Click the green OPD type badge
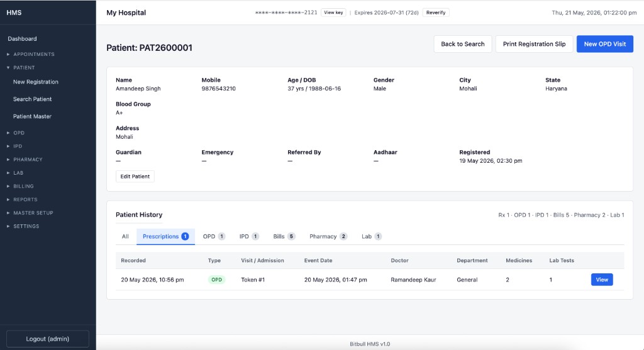644x350 pixels. (x=216, y=280)
